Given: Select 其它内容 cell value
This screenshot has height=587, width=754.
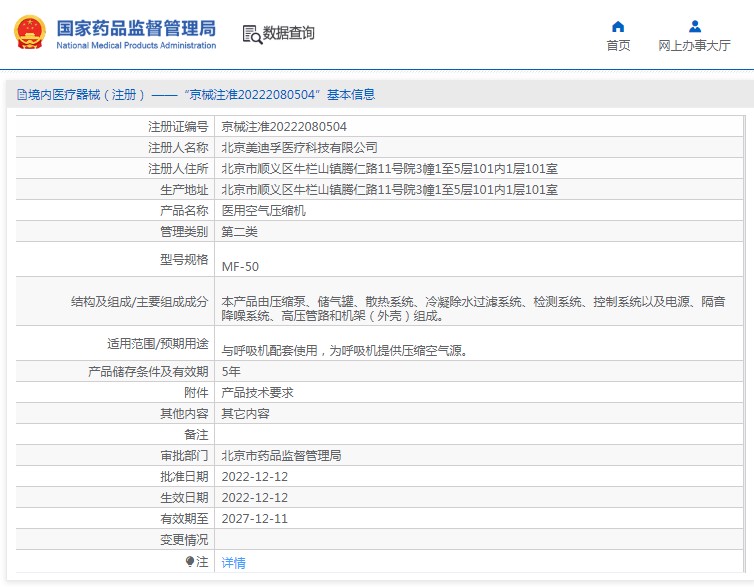Looking at the screenshot, I should tap(245, 413).
